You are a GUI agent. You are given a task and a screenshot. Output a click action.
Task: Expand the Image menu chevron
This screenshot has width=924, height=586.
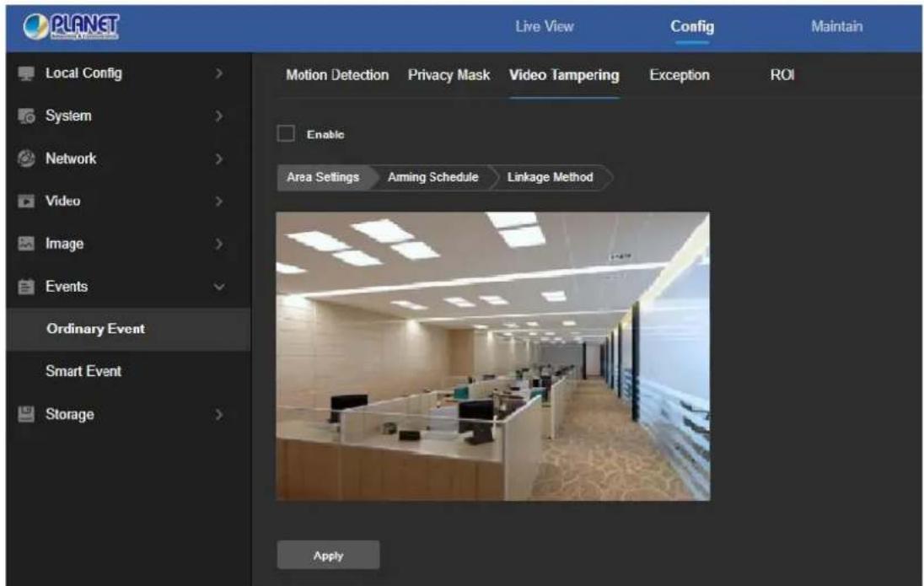coord(218,244)
